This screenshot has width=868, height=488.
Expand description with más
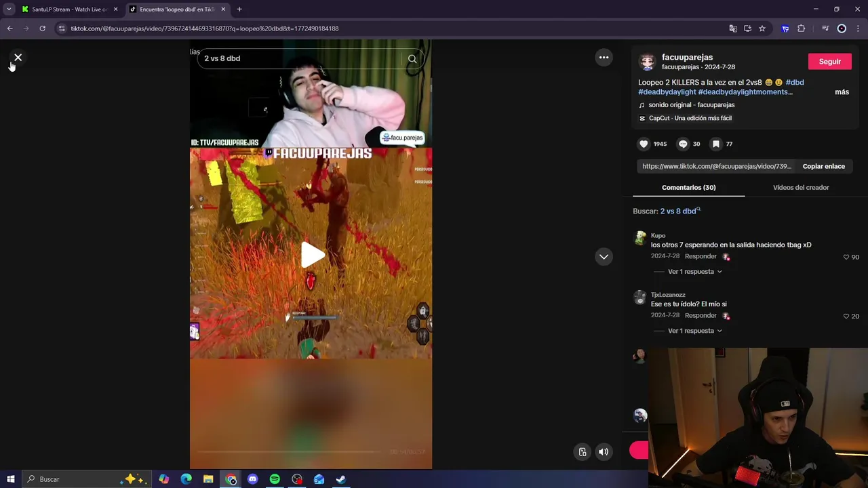pos(842,92)
